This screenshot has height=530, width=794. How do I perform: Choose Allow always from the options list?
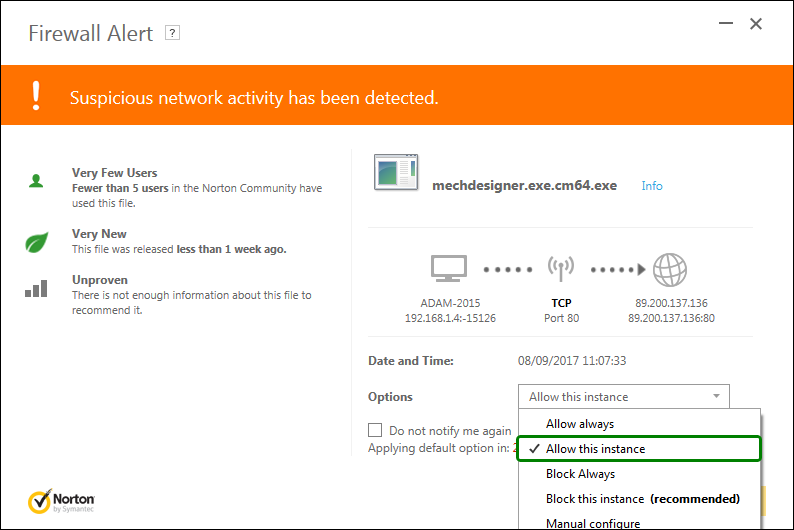[639, 424]
